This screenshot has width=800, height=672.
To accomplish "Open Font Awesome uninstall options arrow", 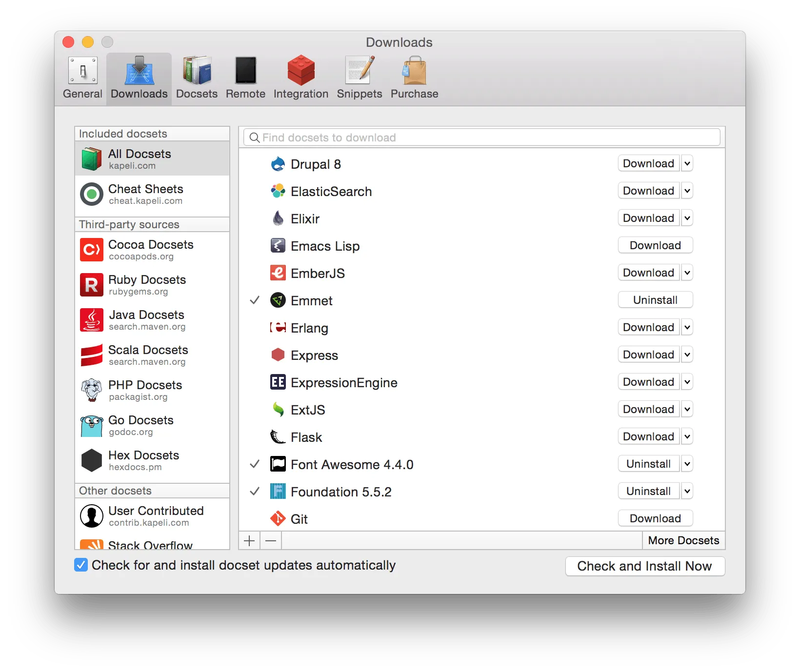I will (687, 464).
